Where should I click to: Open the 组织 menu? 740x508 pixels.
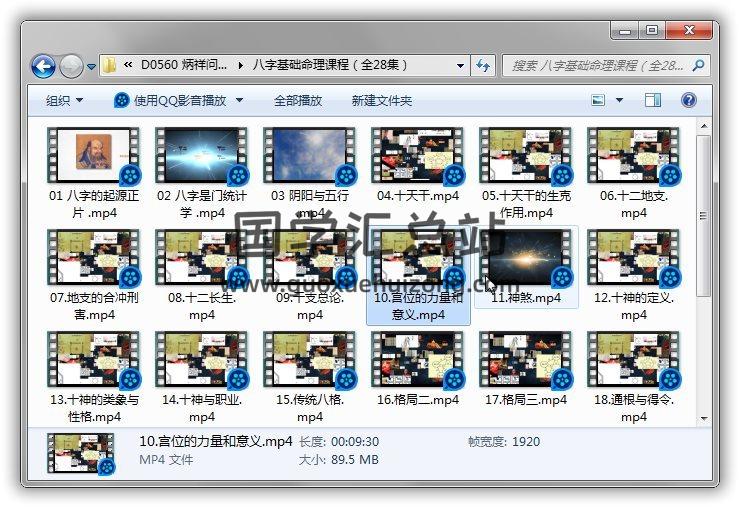pyautogui.click(x=64, y=101)
